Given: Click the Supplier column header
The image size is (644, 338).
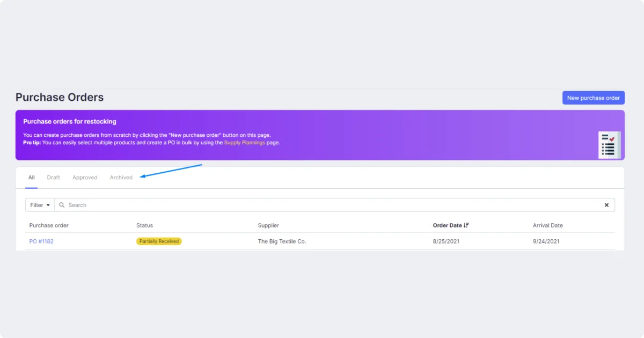Looking at the screenshot, I should [268, 225].
